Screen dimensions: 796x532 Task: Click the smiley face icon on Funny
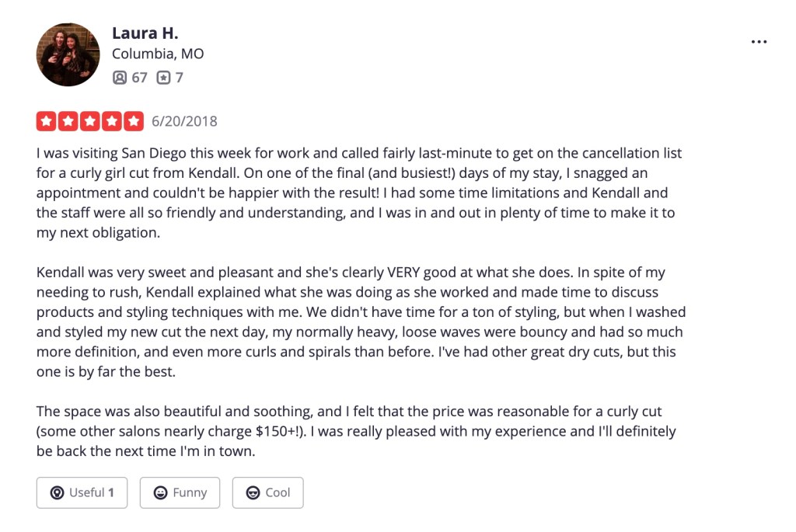(x=161, y=492)
